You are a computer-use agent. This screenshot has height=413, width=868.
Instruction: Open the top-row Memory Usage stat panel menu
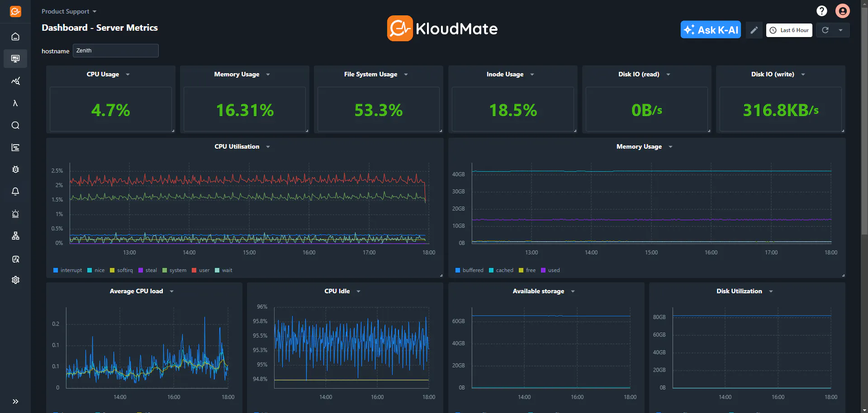point(268,75)
